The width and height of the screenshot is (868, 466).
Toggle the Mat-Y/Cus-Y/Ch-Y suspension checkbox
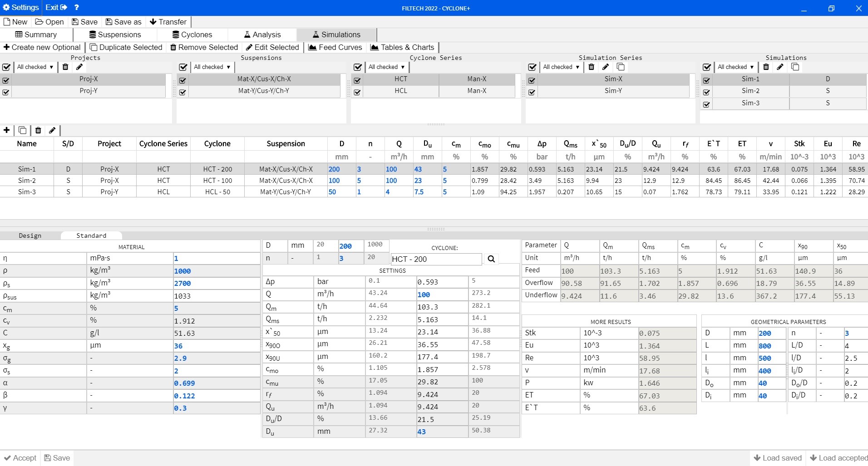[x=182, y=92]
